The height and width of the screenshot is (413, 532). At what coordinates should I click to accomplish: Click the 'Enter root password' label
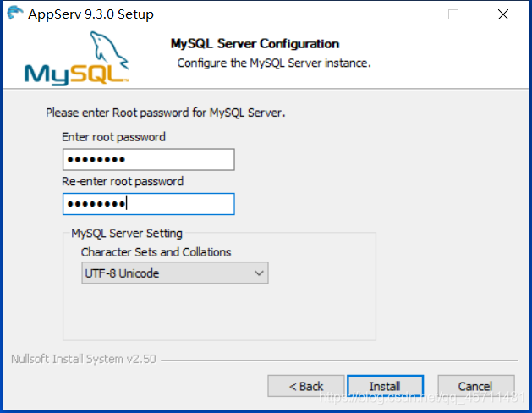click(113, 137)
